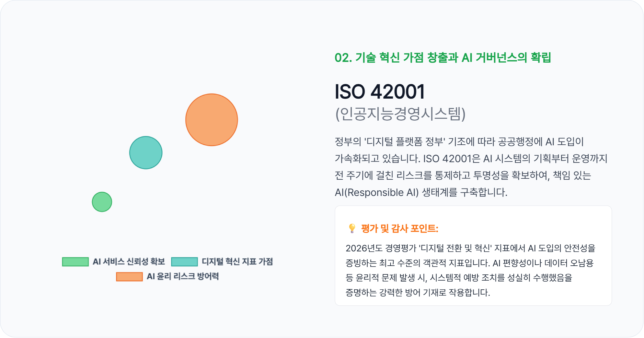
Task: Toggle the teal legend swatch for 디지털 혁신 지표 가점
Action: point(184,262)
